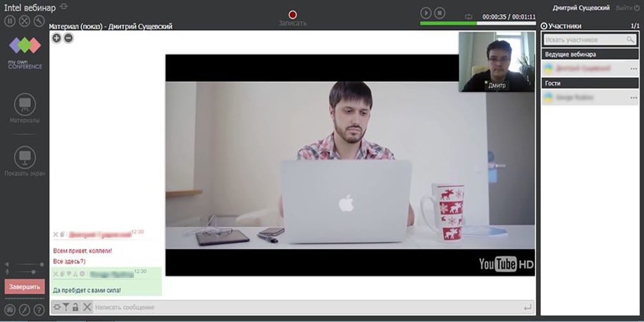
Task: Open the Материалы panel icon
Action: 24,104
